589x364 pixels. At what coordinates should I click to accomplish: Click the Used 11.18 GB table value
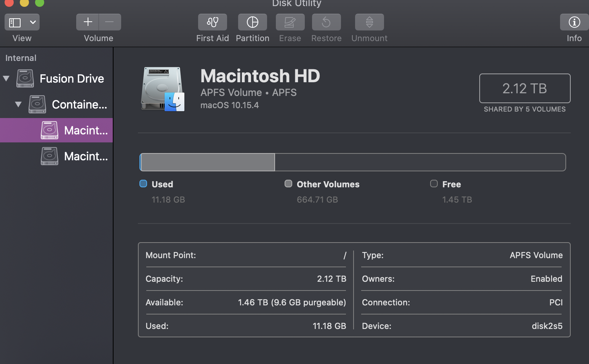pos(329,326)
